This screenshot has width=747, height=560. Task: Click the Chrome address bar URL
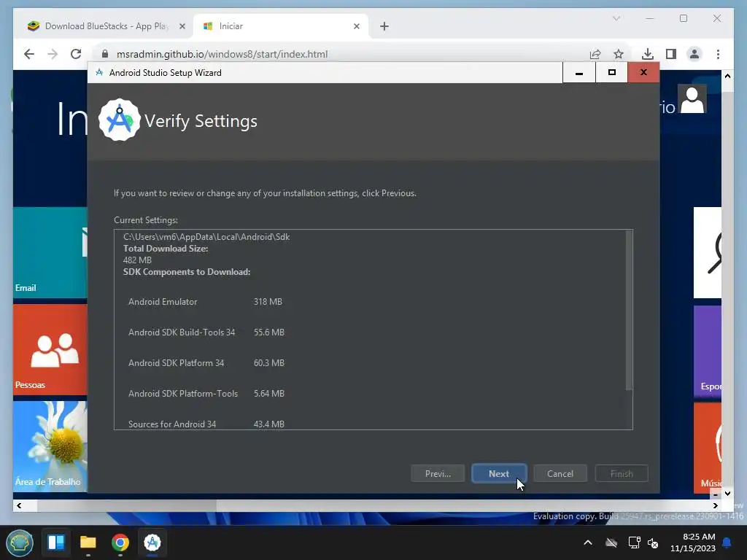point(222,54)
